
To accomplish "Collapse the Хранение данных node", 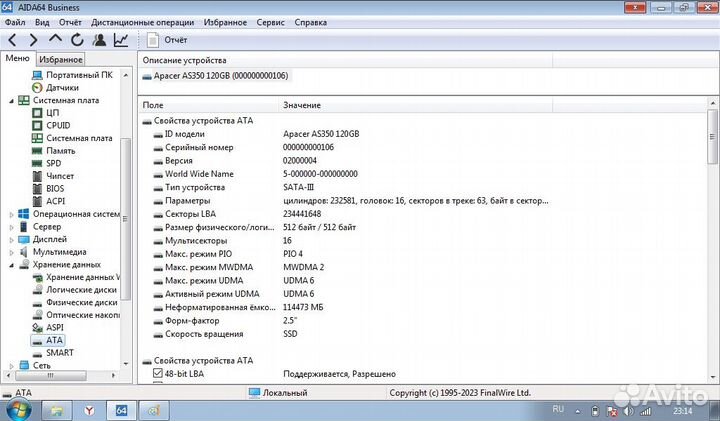I will point(11,265).
